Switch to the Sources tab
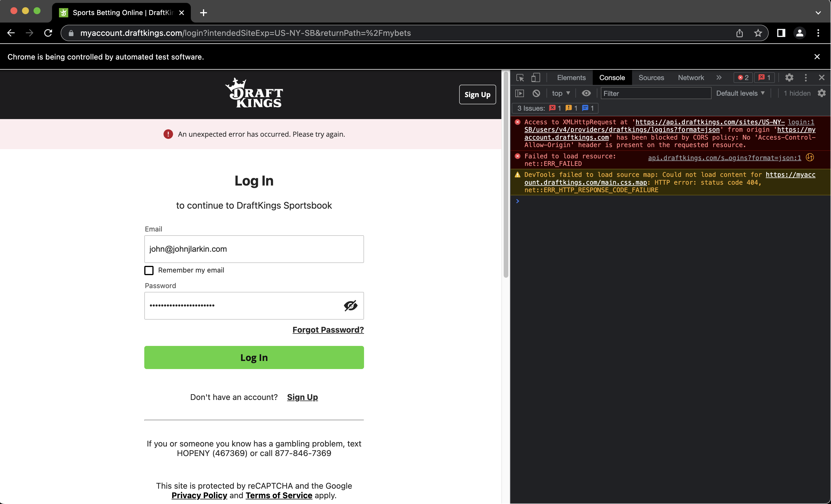 point(651,77)
